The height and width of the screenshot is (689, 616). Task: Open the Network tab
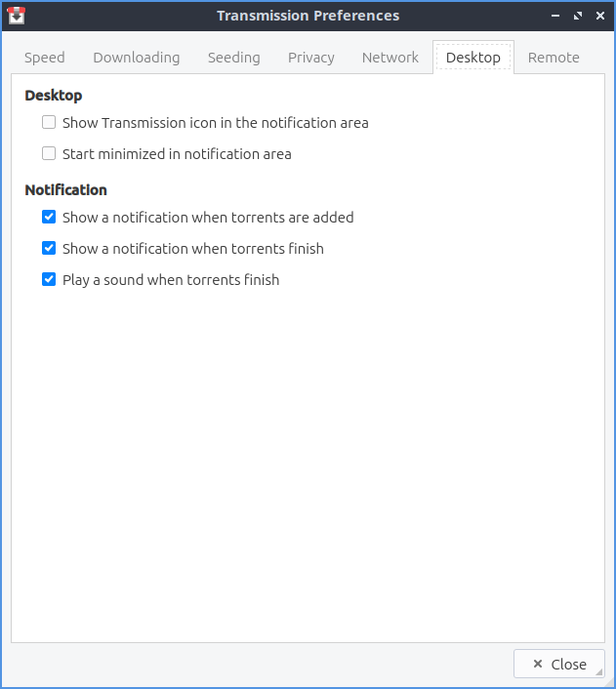coord(390,58)
